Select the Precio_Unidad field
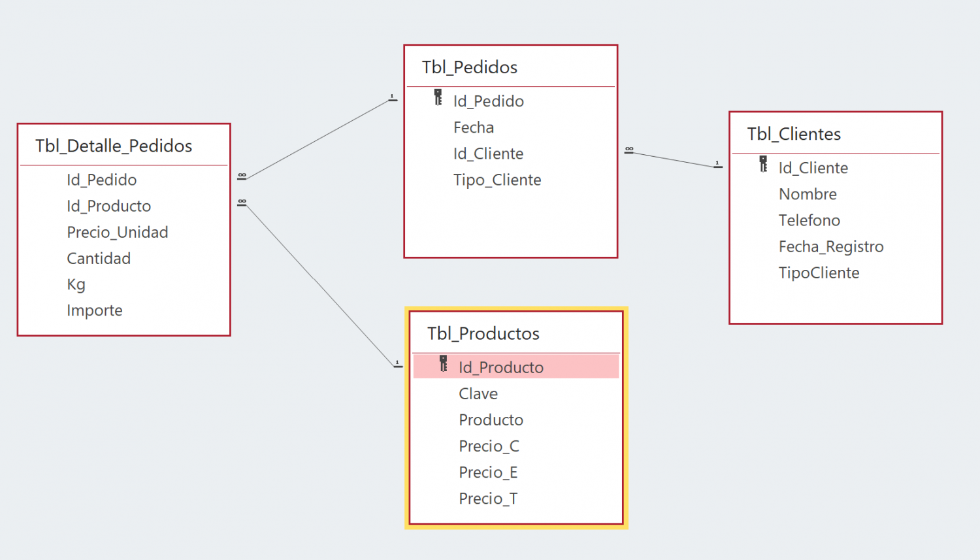 (x=118, y=233)
